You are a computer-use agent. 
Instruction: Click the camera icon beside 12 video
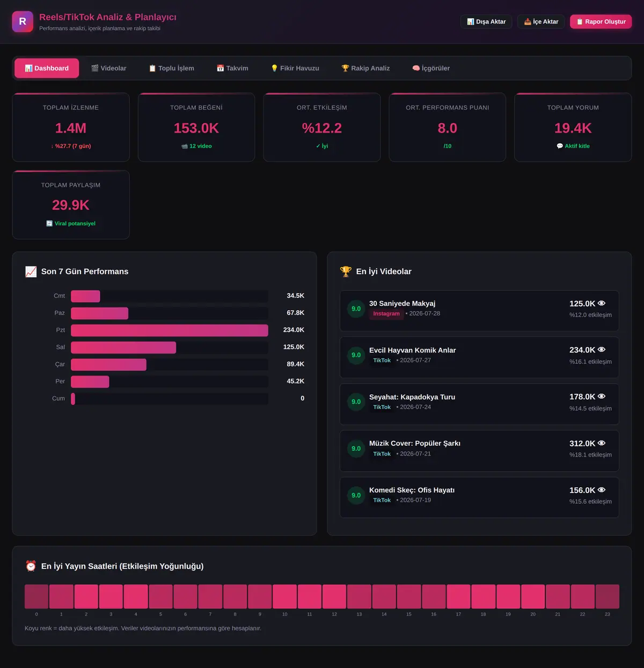pyautogui.click(x=185, y=146)
